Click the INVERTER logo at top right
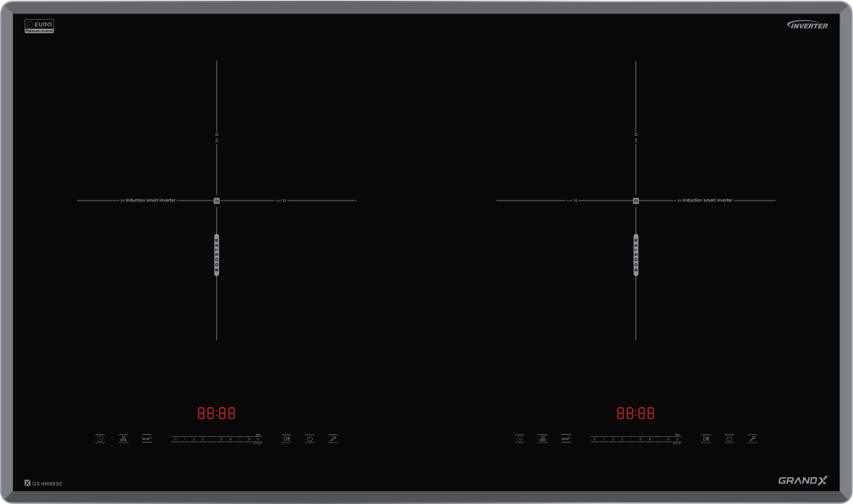Screen dimensions: 853x504 click(x=808, y=25)
